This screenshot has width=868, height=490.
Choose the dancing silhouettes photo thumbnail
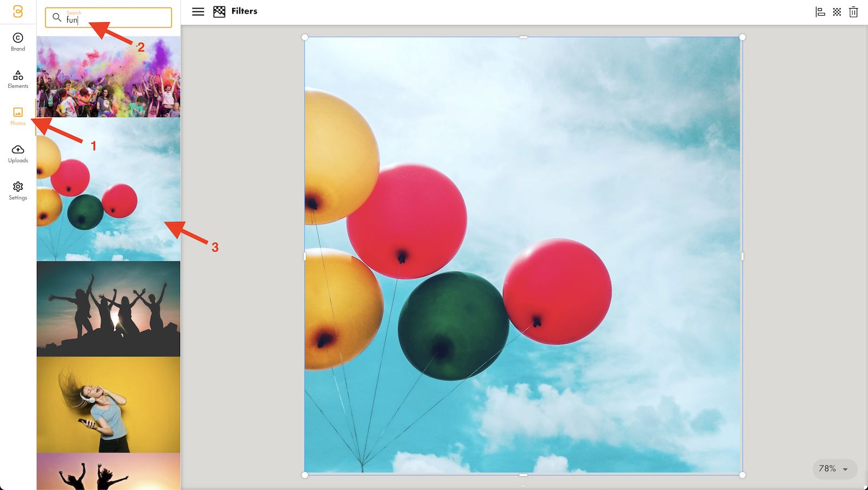(108, 308)
